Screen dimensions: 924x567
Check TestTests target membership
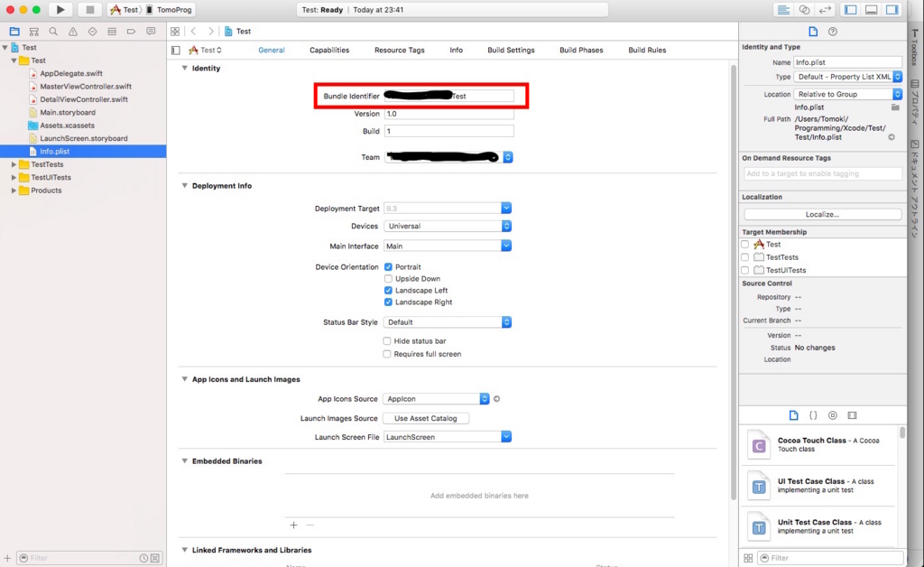click(x=744, y=257)
